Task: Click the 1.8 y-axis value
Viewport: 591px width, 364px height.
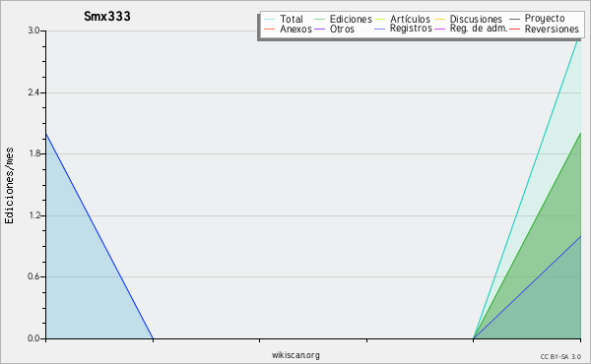Action: 33,153
